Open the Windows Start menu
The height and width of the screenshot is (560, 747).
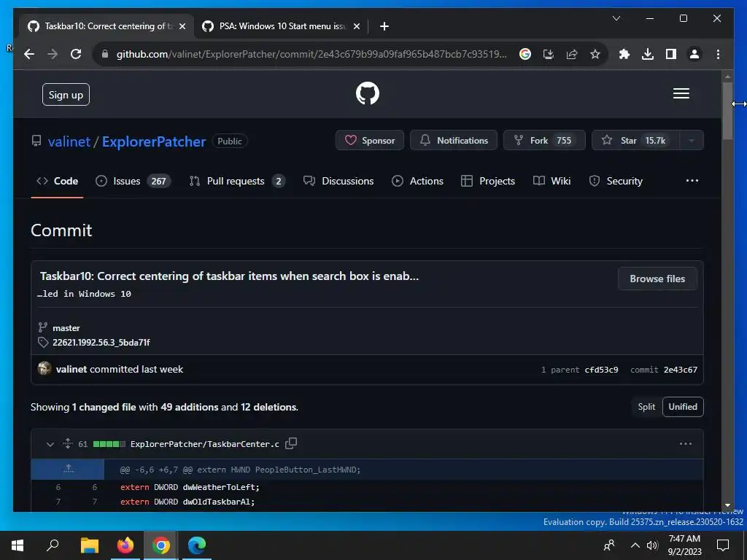[x=18, y=545]
